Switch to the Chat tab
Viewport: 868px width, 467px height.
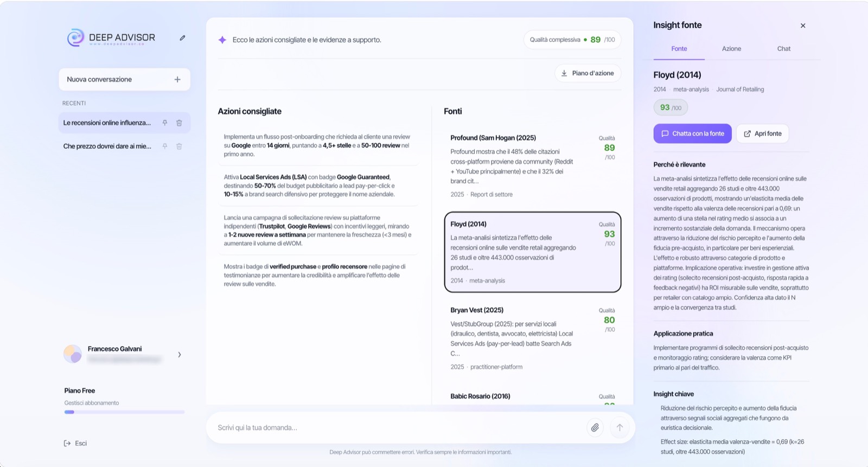783,49
